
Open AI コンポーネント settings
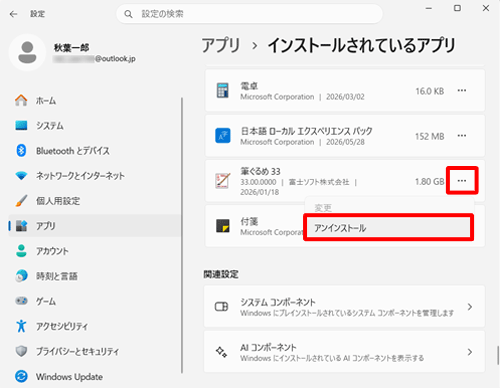[x=344, y=352]
